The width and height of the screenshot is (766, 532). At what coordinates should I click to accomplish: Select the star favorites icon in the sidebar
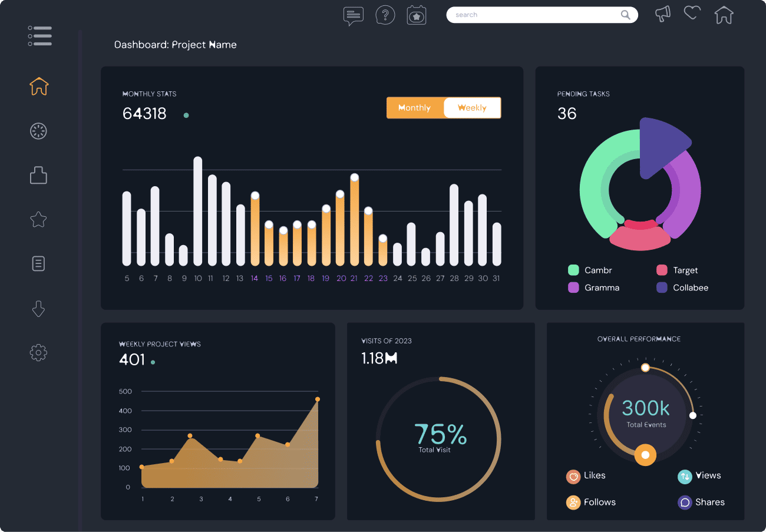click(38, 220)
